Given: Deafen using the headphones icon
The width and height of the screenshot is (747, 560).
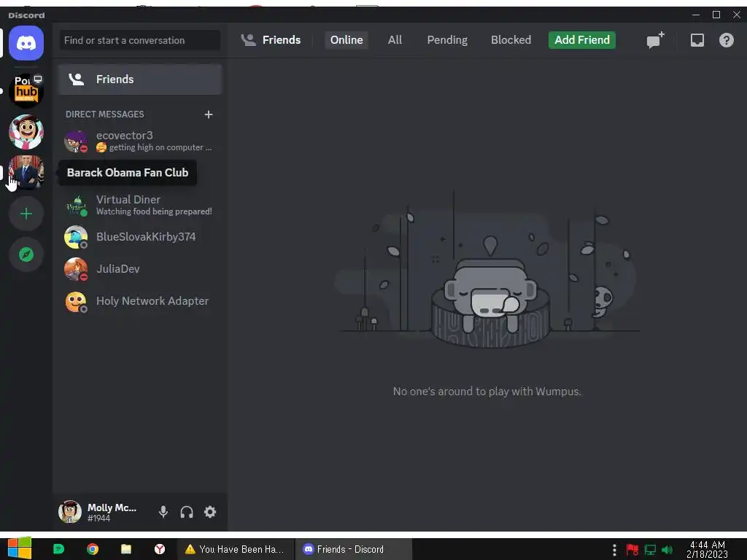Looking at the screenshot, I should (186, 512).
